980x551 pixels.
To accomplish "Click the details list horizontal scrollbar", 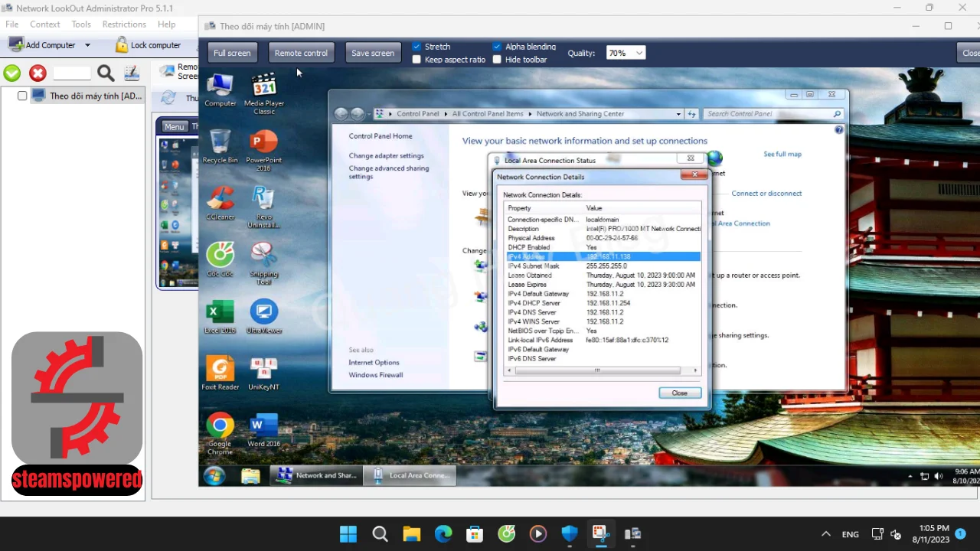I will pos(597,370).
